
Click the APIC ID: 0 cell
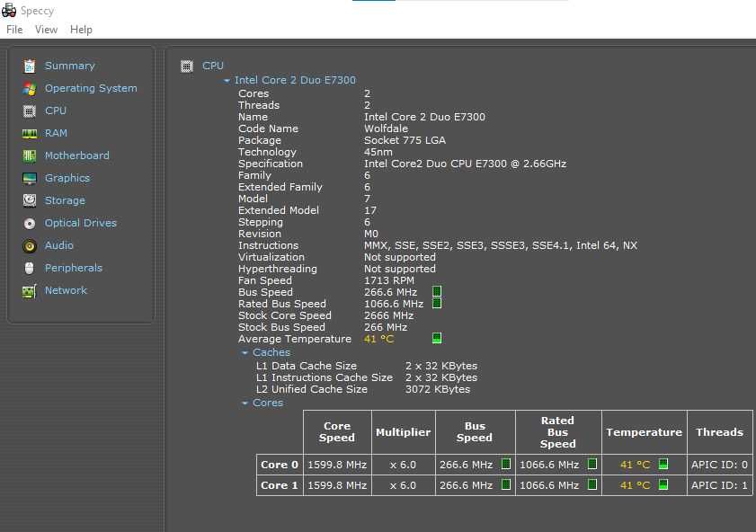click(x=720, y=465)
